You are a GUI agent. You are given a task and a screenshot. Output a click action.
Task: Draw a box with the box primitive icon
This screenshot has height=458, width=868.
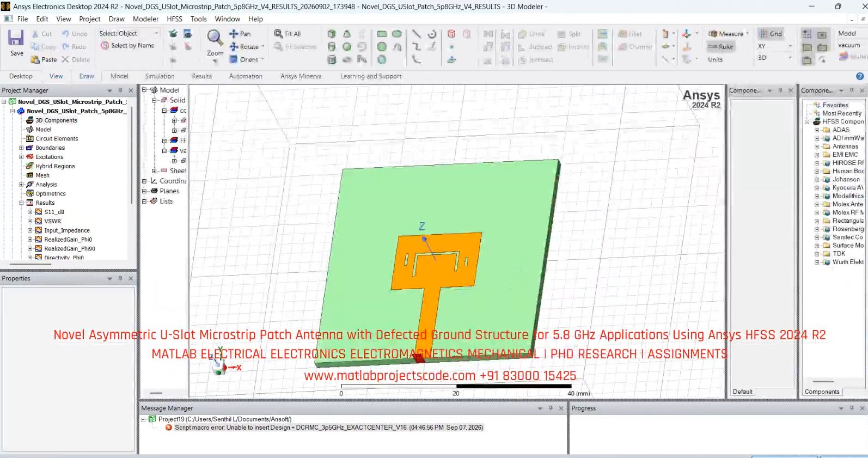point(331,34)
